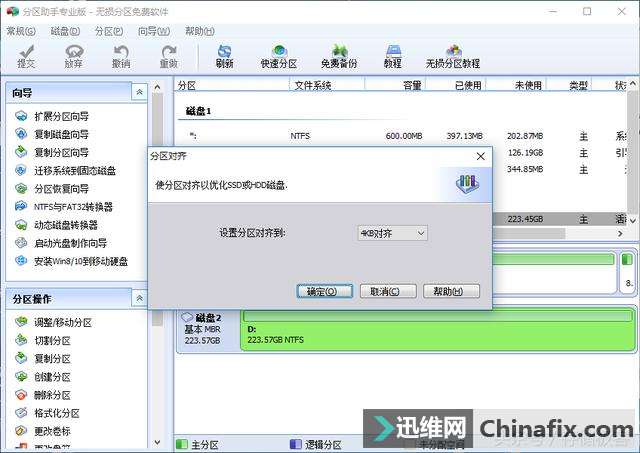Image resolution: width=640 pixels, height=453 pixels.
Task: Select 迁移系统到固态磁盘 wizard
Action: coord(65,171)
